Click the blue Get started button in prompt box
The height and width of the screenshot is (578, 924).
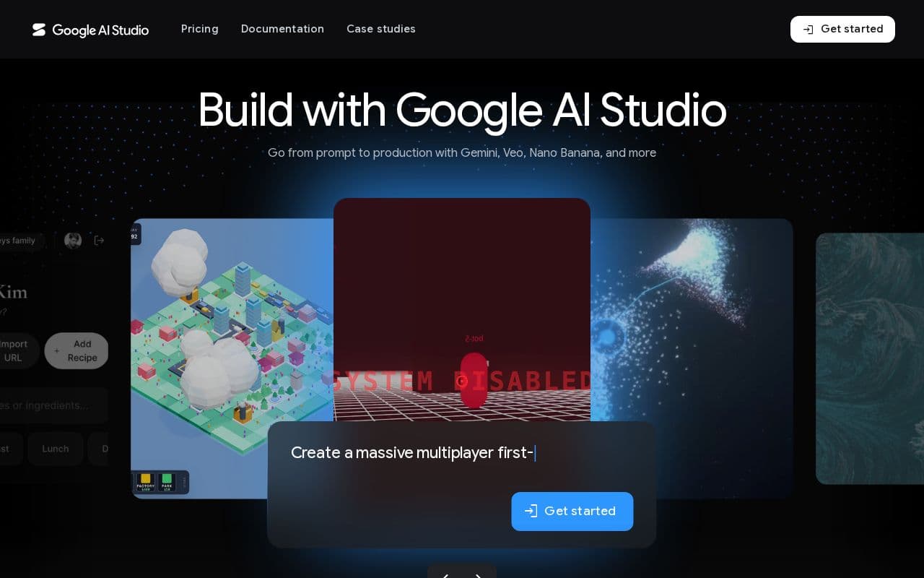[572, 512]
